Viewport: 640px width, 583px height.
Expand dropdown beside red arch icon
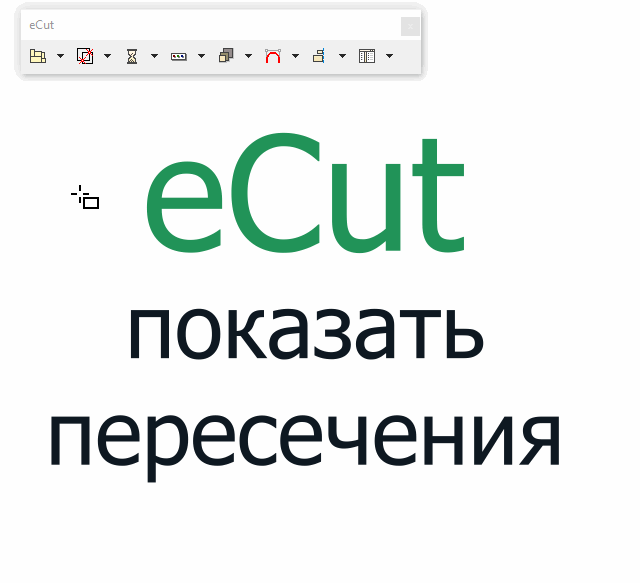(296, 56)
